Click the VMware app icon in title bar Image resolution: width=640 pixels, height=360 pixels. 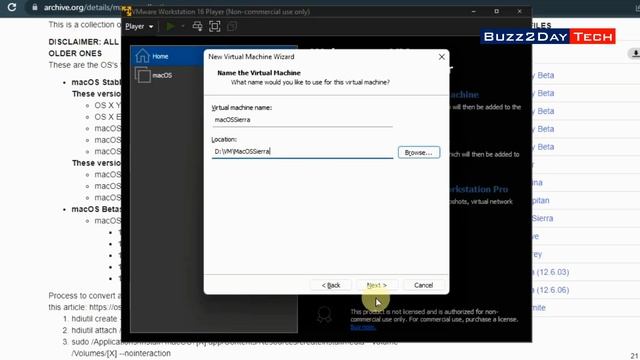click(x=127, y=11)
